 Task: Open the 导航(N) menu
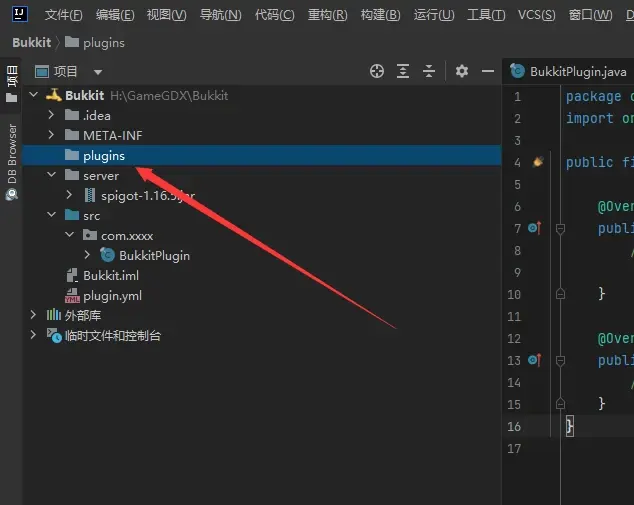pyautogui.click(x=221, y=15)
